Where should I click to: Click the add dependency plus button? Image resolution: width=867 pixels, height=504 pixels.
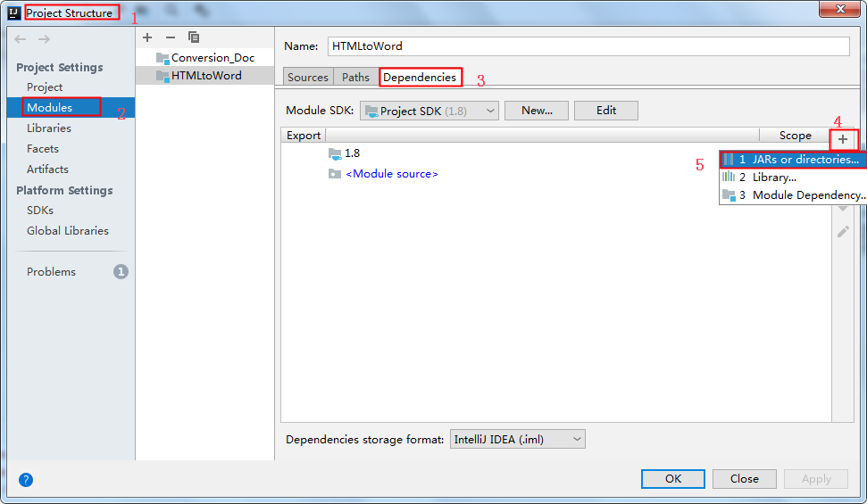pos(843,139)
